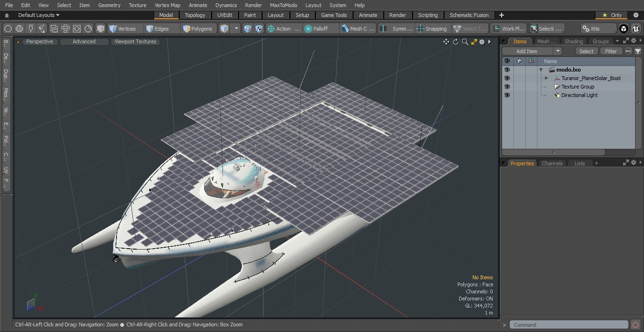Click the square-with-circle tool icon

click(x=77, y=29)
